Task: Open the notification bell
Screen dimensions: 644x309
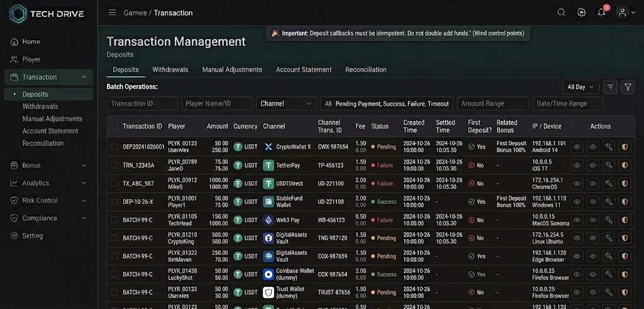Action: pyautogui.click(x=601, y=13)
